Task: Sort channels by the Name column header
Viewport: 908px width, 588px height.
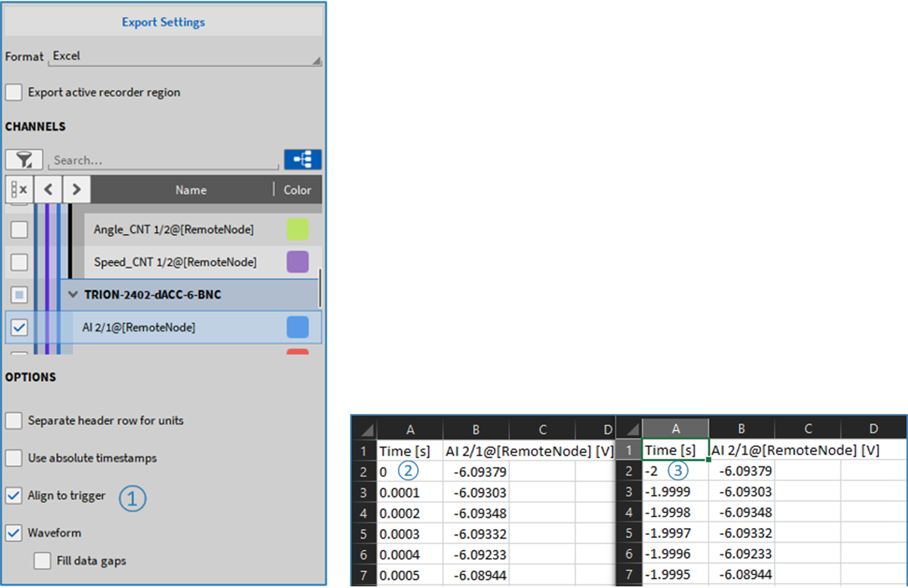Action: (191, 190)
